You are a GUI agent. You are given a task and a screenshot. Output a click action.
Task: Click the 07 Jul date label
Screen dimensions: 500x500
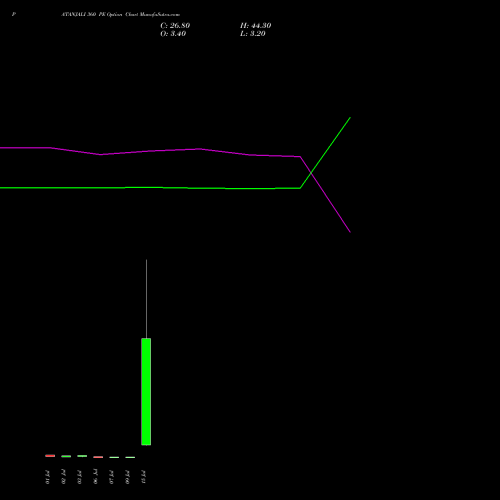[111, 477]
